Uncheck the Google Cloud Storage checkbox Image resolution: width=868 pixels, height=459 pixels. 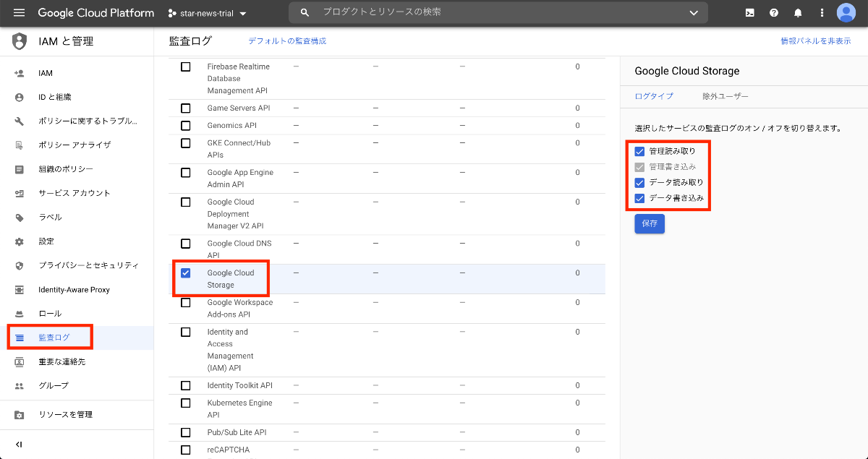186,273
